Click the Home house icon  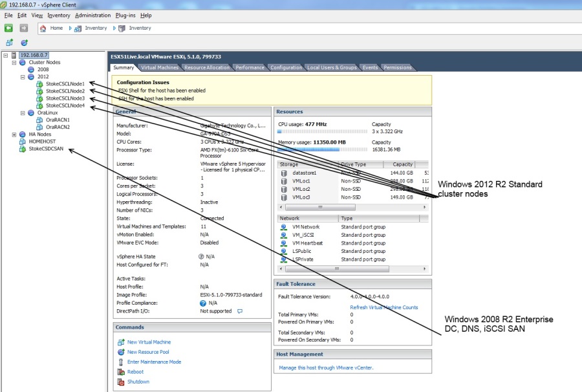point(43,28)
